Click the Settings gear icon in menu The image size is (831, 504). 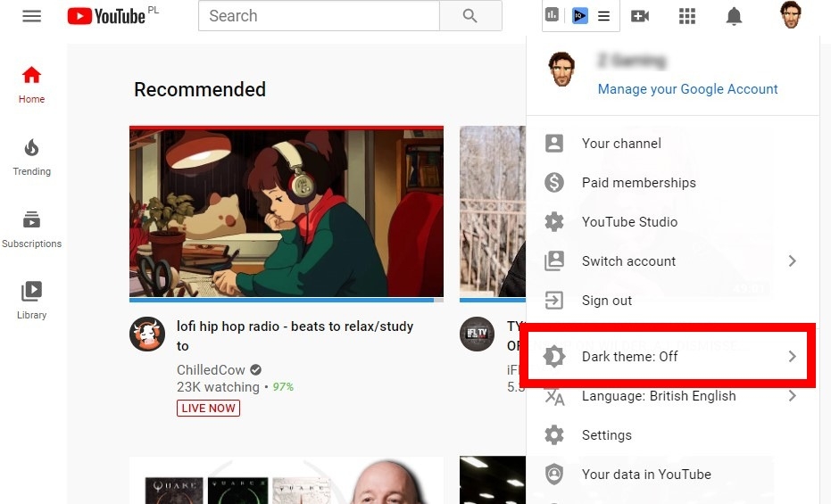click(x=553, y=435)
